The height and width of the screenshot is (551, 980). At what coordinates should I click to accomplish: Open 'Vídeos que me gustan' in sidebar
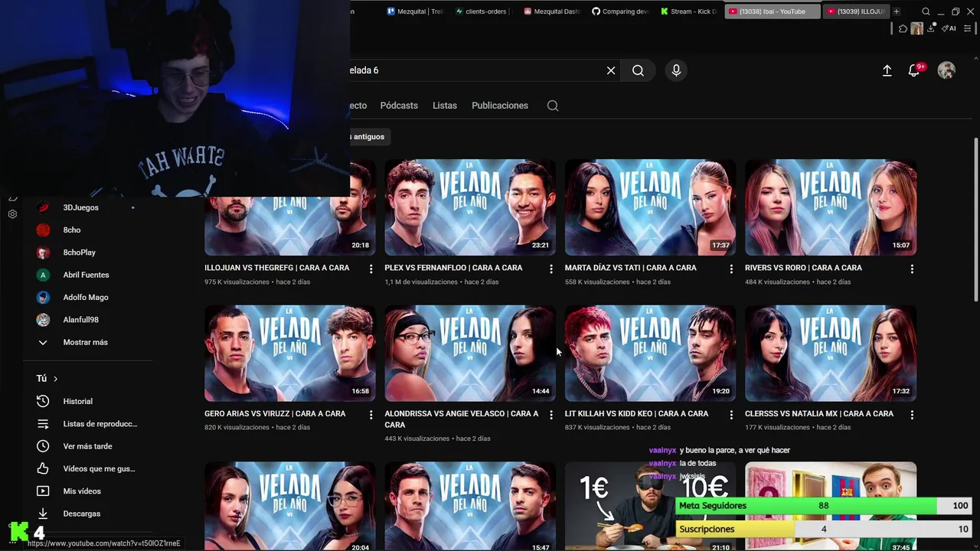(x=88, y=468)
